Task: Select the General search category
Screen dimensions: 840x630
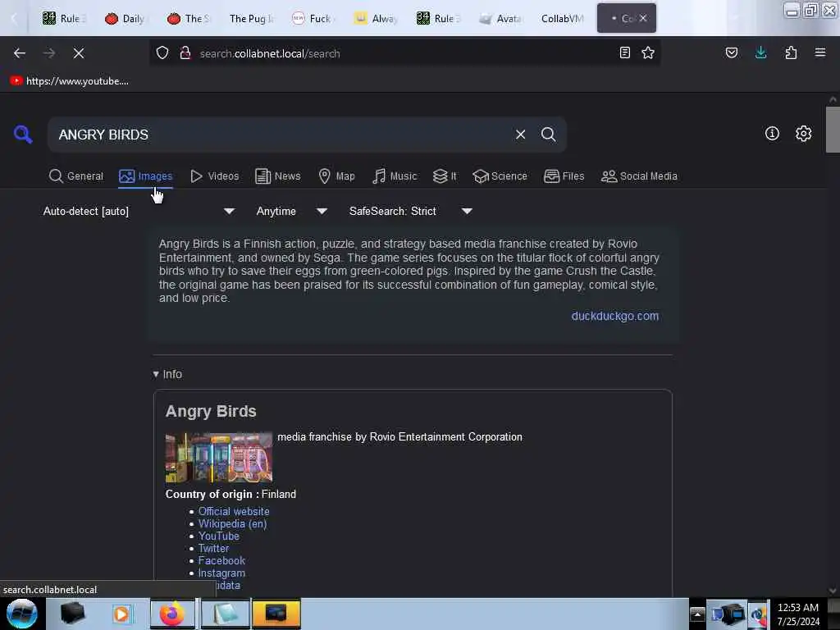Action: (x=76, y=176)
